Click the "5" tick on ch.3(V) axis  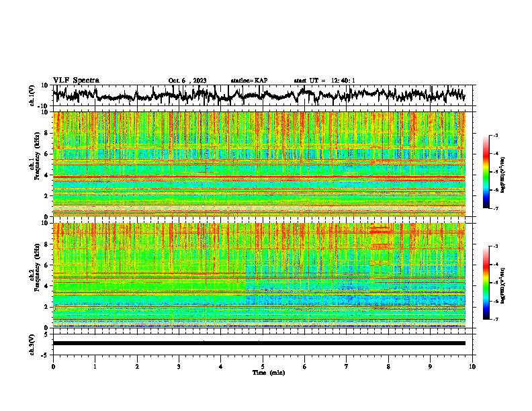[x=47, y=334]
